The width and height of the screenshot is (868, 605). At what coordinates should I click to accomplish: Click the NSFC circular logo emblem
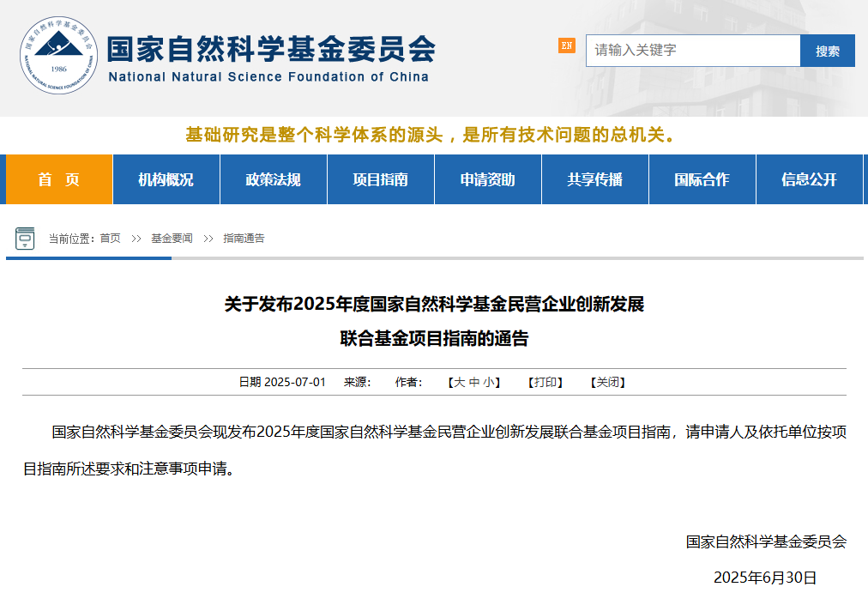point(58,55)
